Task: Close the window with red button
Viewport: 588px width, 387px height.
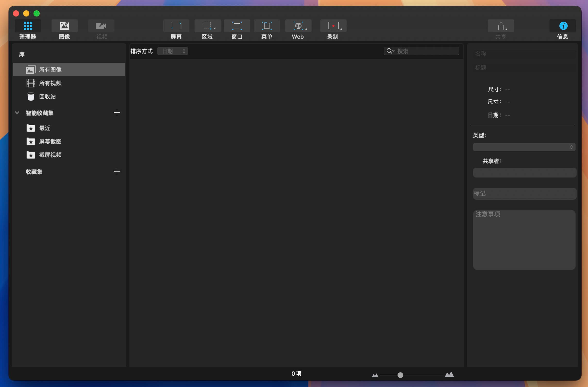Action: (16, 13)
